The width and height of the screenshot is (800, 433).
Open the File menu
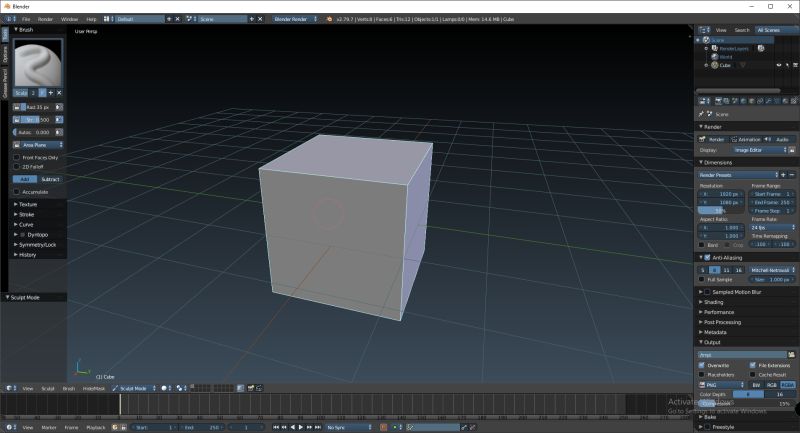point(26,19)
